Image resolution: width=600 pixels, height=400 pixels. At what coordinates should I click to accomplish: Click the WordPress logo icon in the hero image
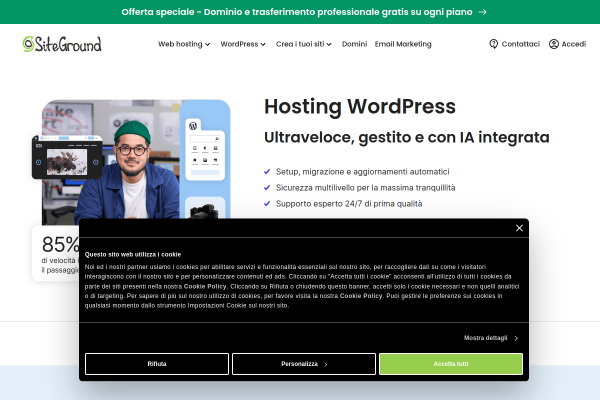click(193, 126)
